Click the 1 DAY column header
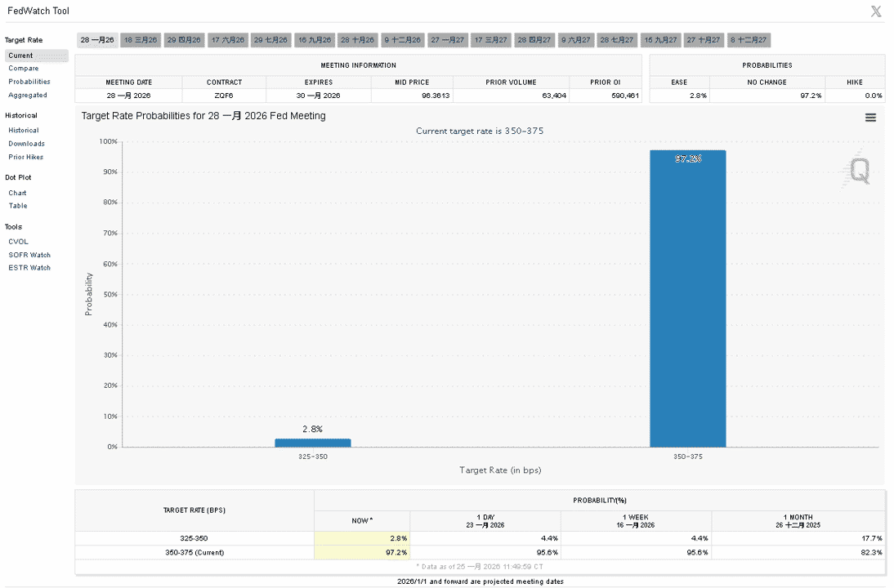The height and width of the screenshot is (588, 894). pyautogui.click(x=485, y=521)
